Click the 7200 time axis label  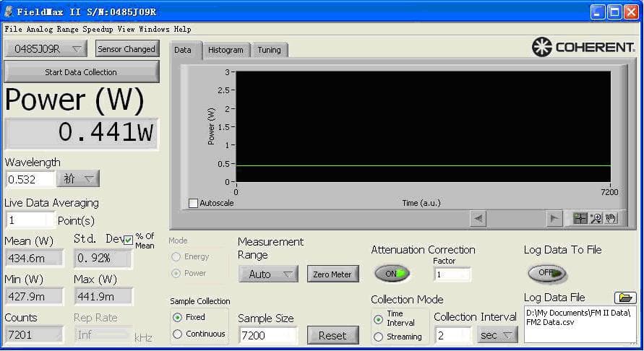pyautogui.click(x=609, y=191)
